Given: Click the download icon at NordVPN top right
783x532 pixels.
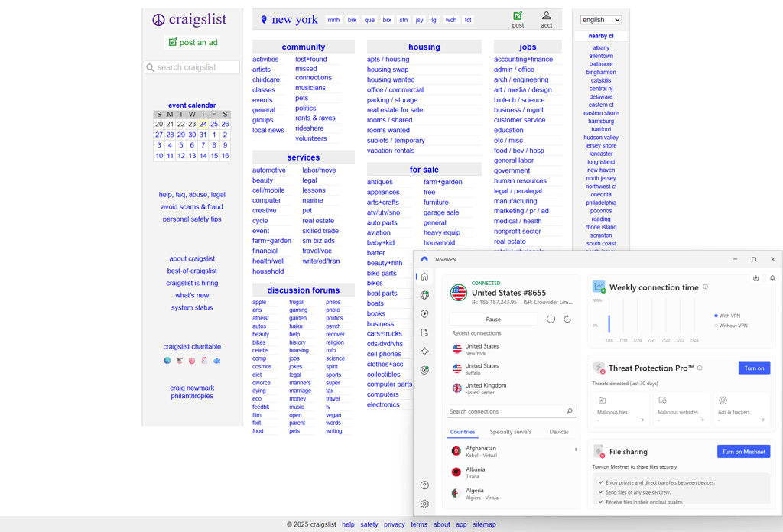Looking at the screenshot, I should [x=756, y=278].
